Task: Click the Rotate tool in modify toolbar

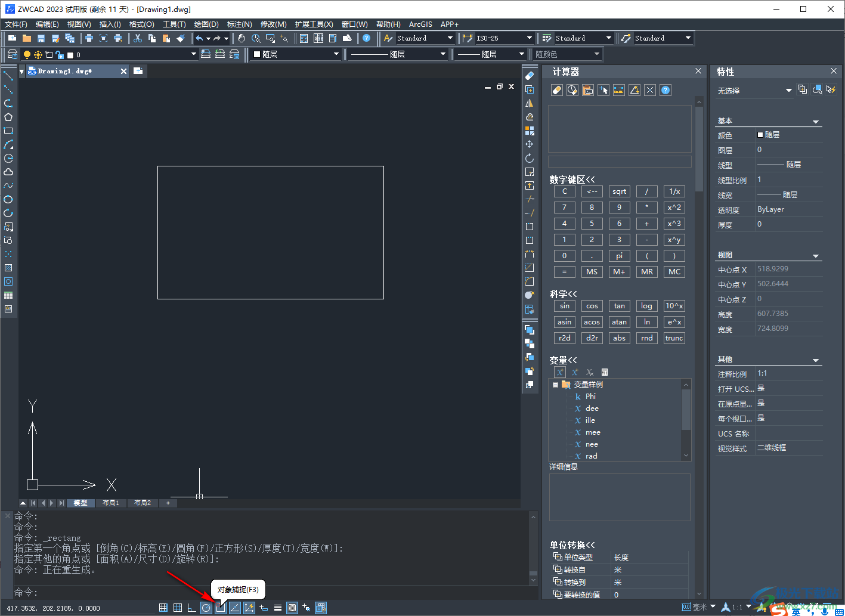Action: tap(530, 158)
